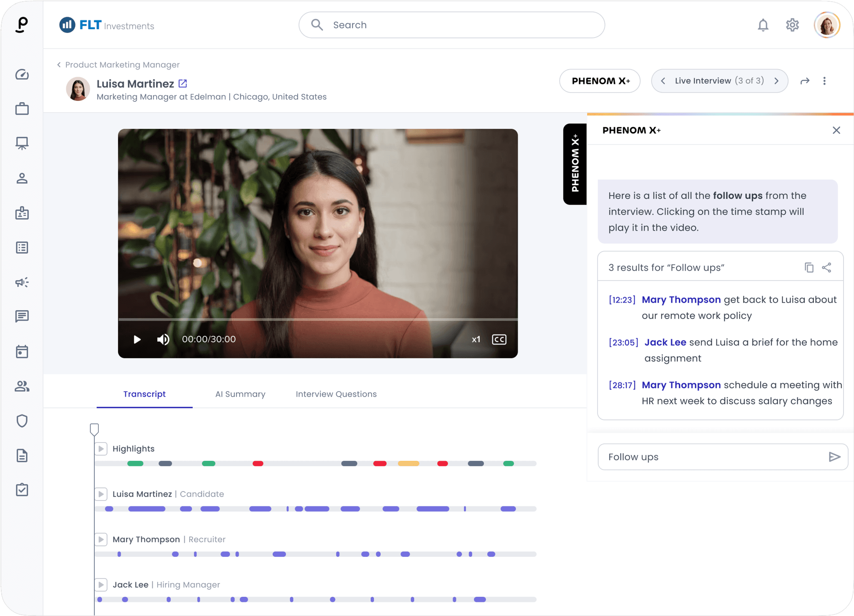Open the megaphone campaigns sidebar icon
Image resolution: width=854 pixels, height=616 pixels.
(22, 282)
